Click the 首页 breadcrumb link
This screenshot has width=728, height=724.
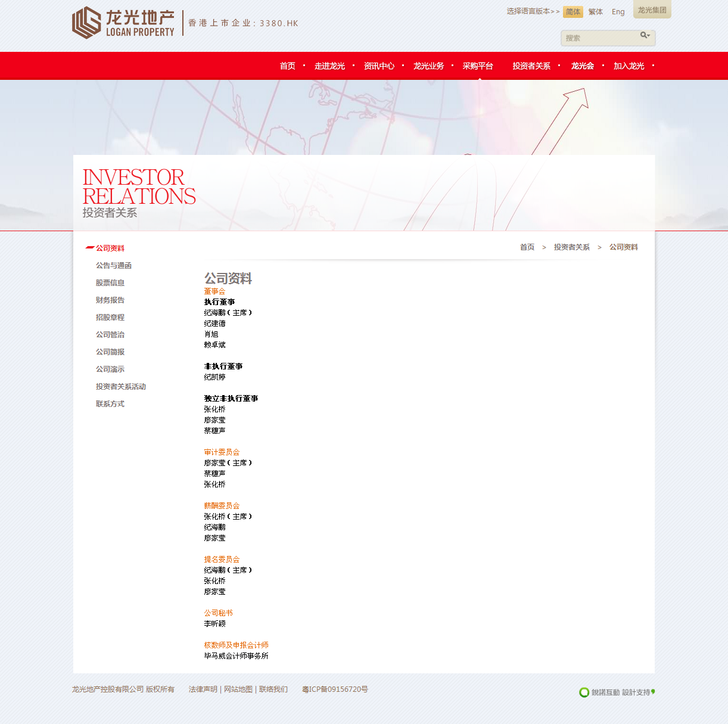coord(527,247)
